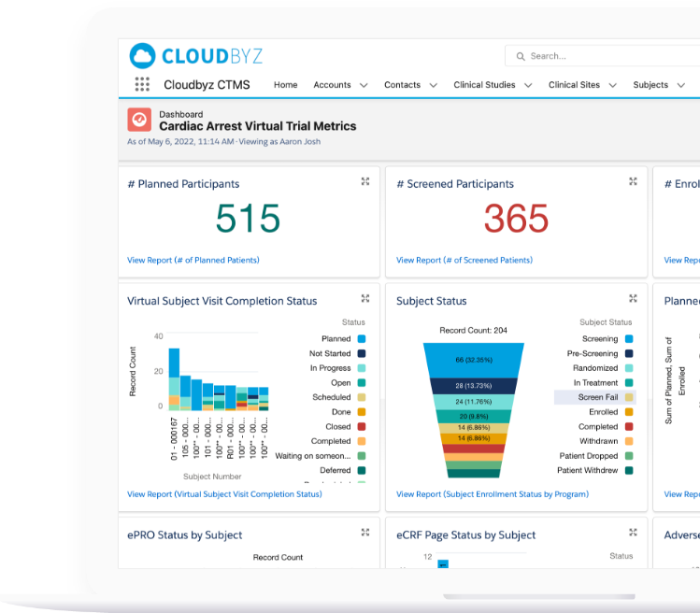Expand Virtual Subject Visit Completion Status chart
Viewport: 700px width, 613px height.
pyautogui.click(x=365, y=299)
